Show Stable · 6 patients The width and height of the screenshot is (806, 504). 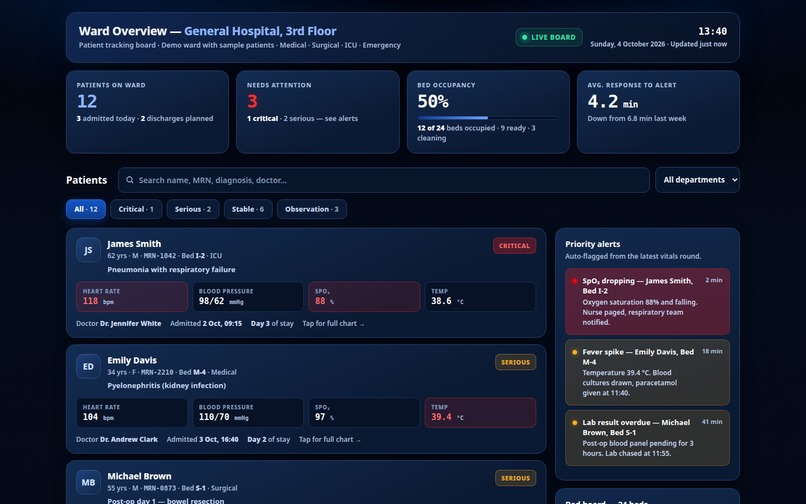[x=248, y=209]
